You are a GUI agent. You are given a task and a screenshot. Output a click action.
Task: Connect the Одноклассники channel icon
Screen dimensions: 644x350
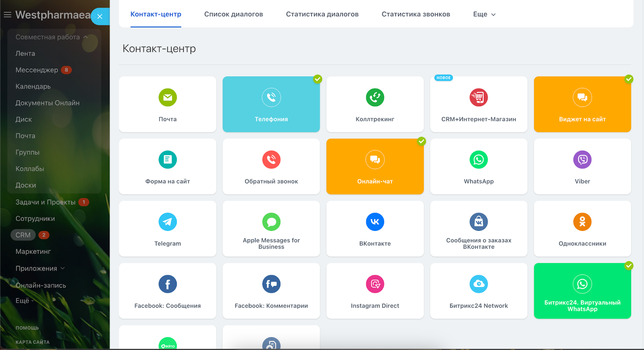click(x=582, y=222)
